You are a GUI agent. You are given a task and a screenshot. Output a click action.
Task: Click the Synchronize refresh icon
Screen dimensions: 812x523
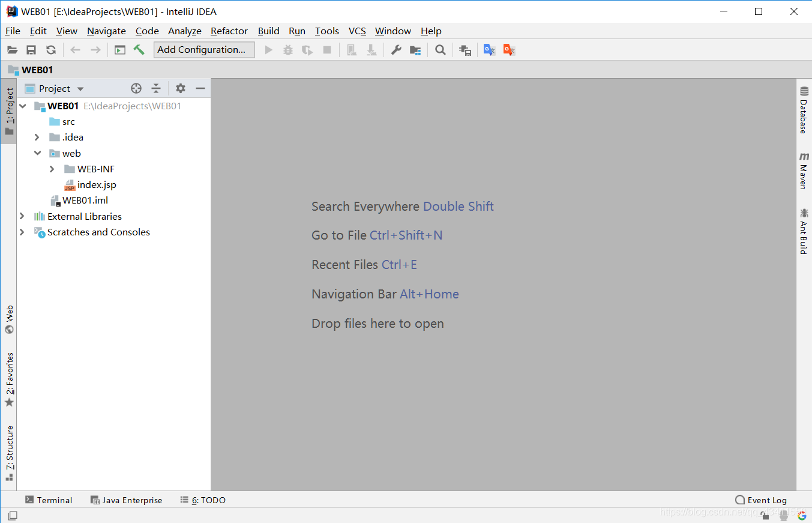(x=51, y=50)
